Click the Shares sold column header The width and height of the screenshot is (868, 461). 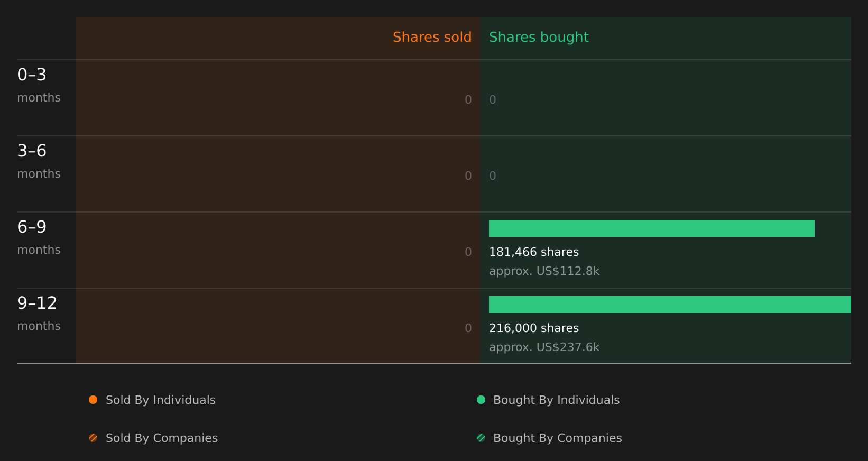tap(432, 37)
